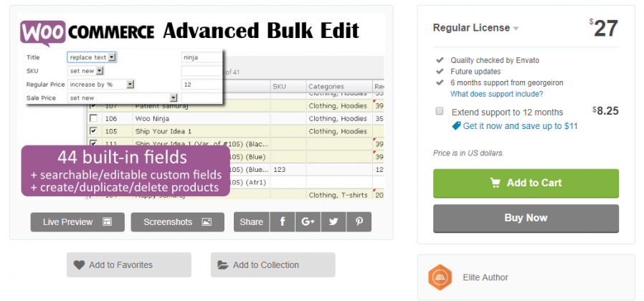Viewport: 644px width, 301px height.
Task: Click Regular Price value field with 12
Action: pyautogui.click(x=202, y=85)
